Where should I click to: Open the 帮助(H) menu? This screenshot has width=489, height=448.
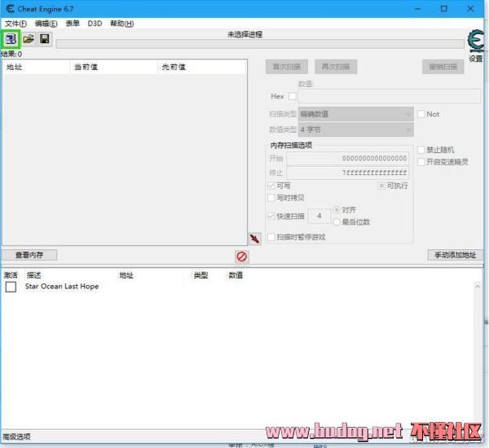pos(122,24)
